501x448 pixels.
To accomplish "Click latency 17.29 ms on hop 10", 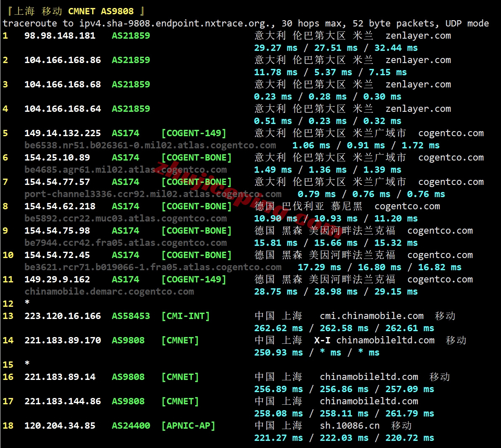I will coord(320,267).
